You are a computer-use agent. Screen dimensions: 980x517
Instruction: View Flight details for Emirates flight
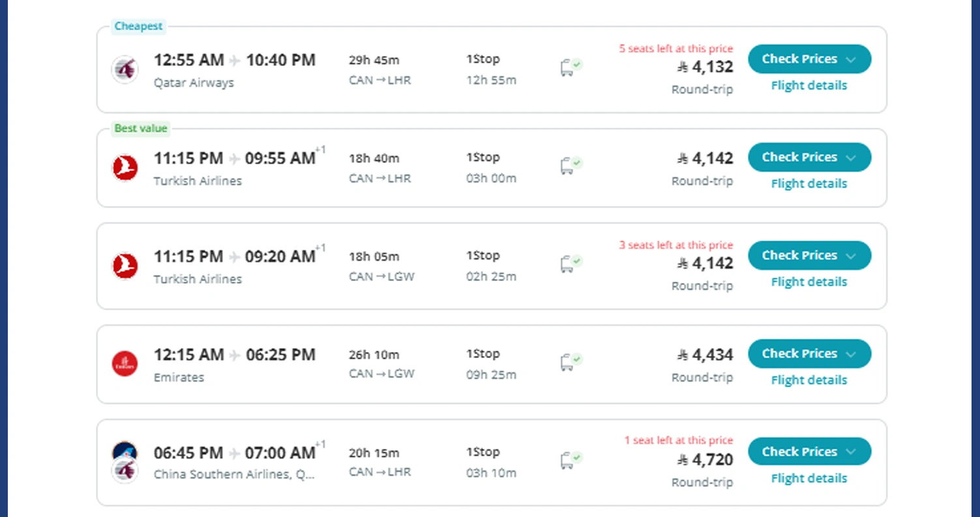(809, 380)
